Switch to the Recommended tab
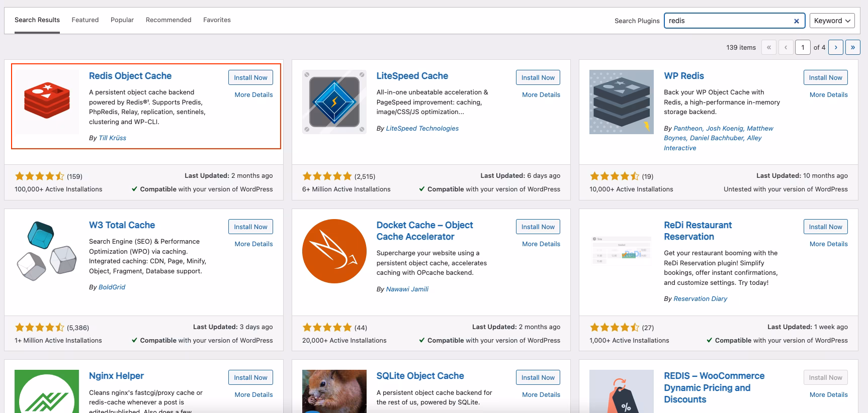Image resolution: width=868 pixels, height=413 pixels. tap(168, 20)
